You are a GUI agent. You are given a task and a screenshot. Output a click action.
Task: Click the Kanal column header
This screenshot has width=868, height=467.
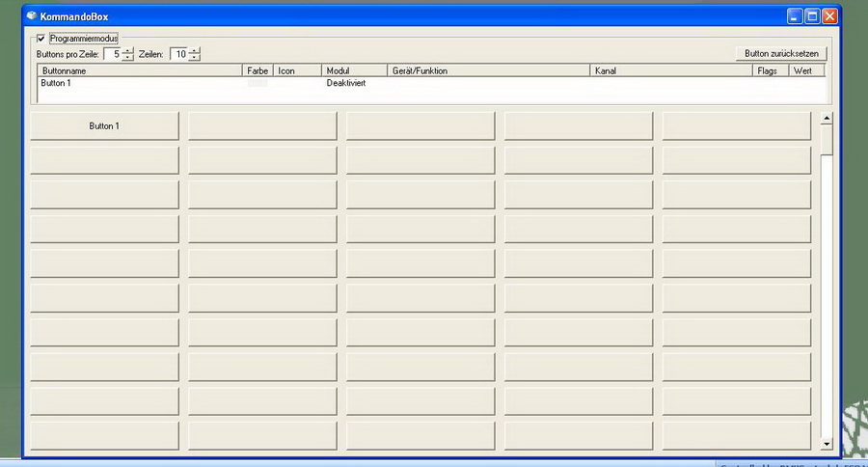coord(671,70)
